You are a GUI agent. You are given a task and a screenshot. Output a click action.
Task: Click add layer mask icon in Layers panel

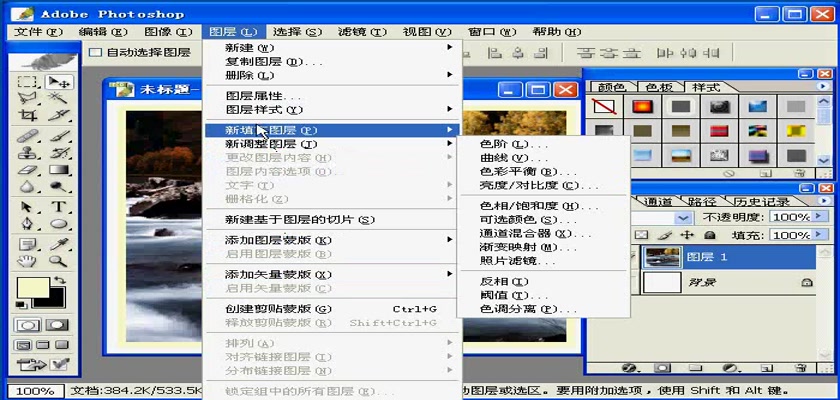(x=663, y=368)
